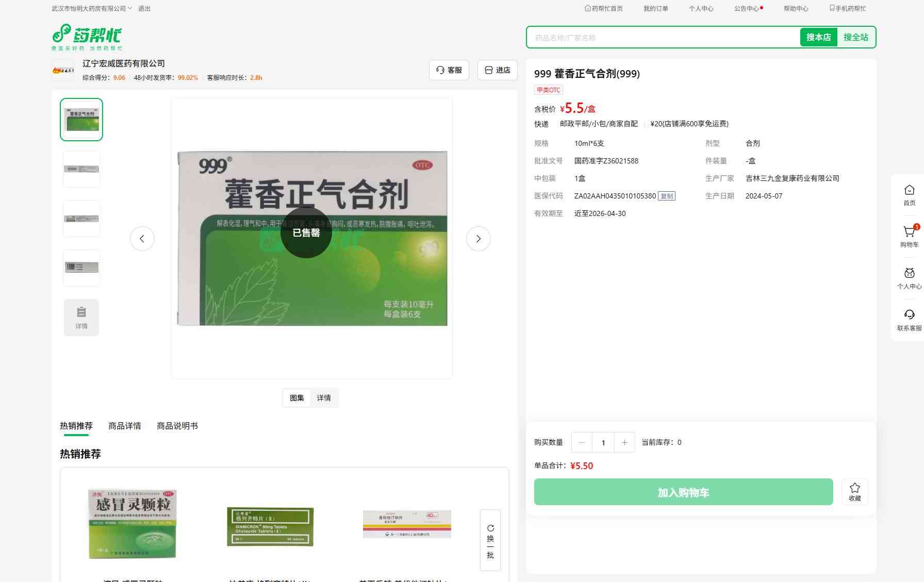
Task: Expand the 武汉市怡明大药房 account dropdown
Action: [92, 9]
